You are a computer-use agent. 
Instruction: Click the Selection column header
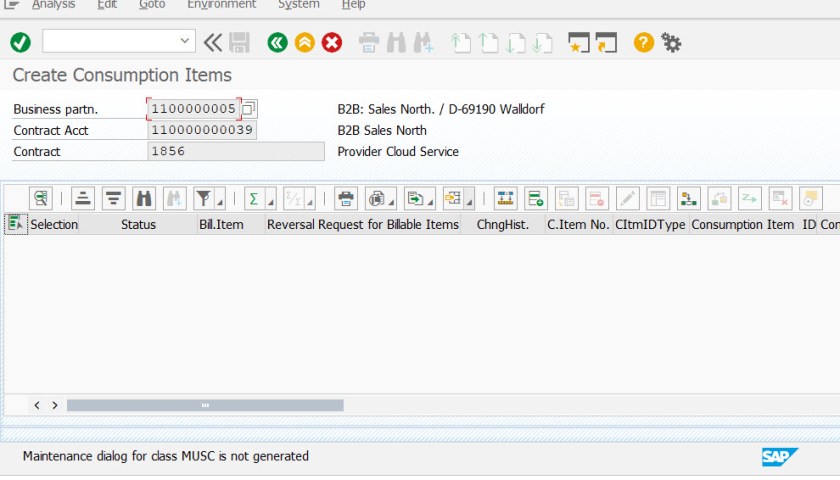click(54, 224)
